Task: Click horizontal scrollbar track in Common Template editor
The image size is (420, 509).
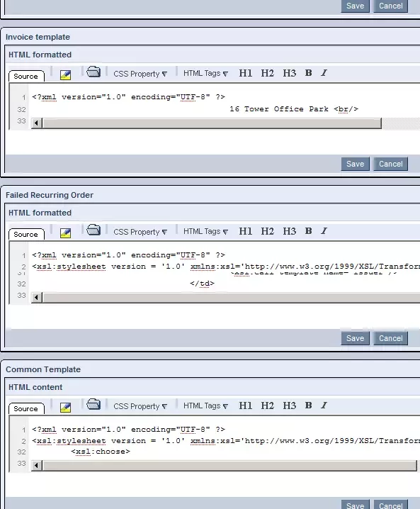Action: (x=229, y=466)
